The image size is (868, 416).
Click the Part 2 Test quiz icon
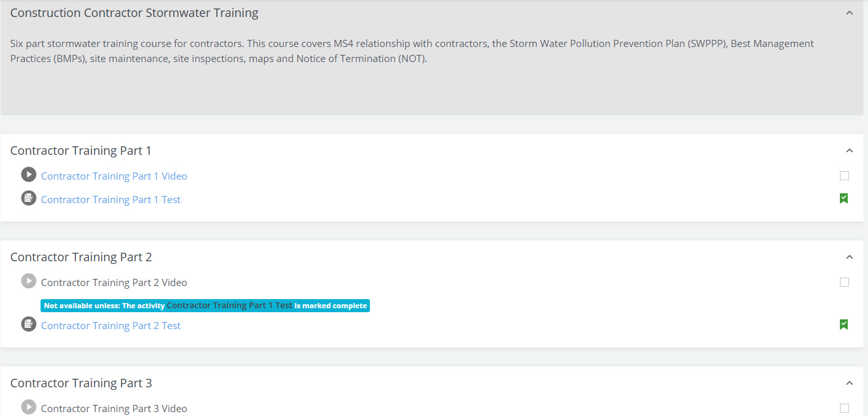29,324
